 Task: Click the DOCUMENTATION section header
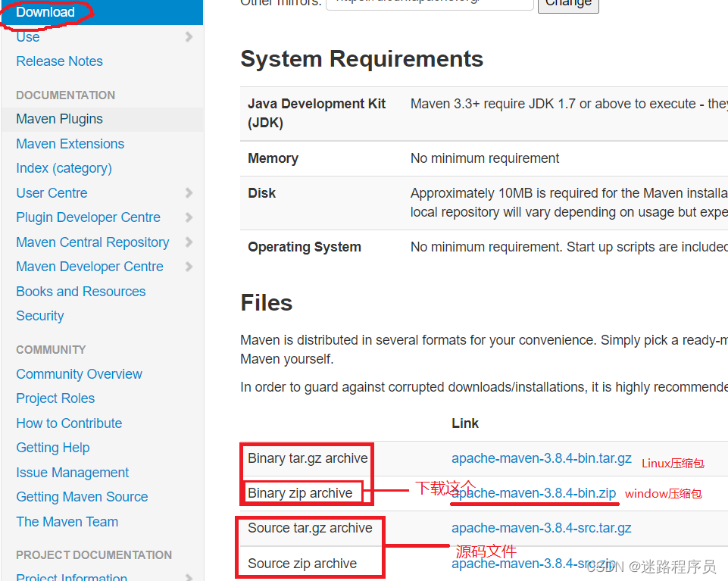click(x=65, y=95)
